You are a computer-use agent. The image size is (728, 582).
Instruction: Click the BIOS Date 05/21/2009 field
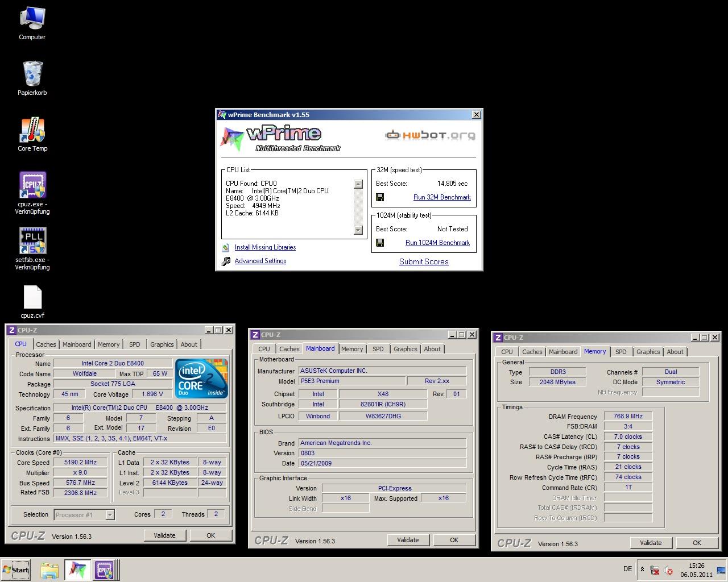(382, 463)
